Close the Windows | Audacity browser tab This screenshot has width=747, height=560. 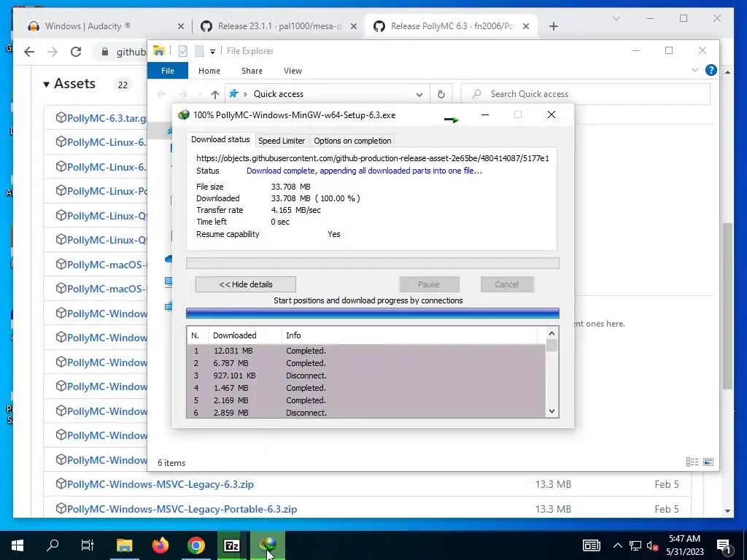pos(181,27)
